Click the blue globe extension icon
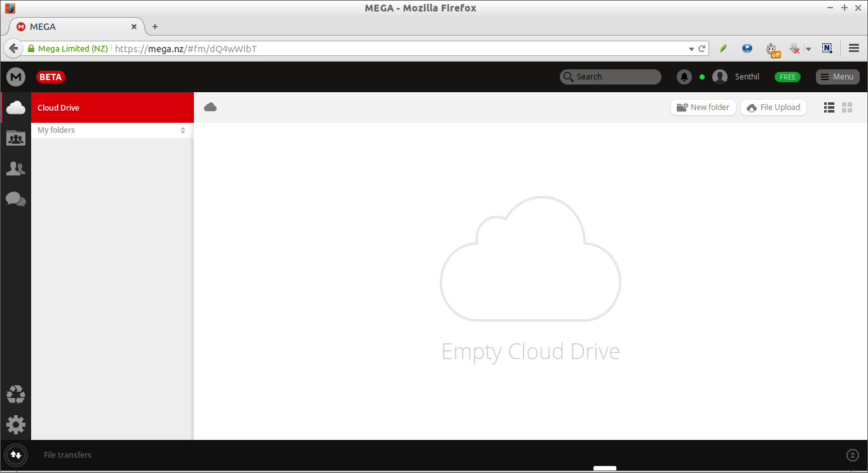The height and width of the screenshot is (473, 868). (747, 48)
